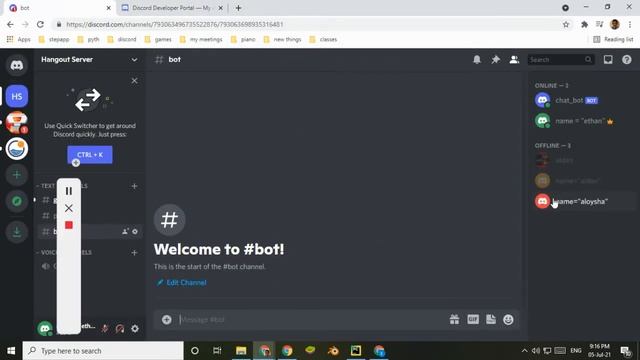Create a new text channel plus icon
Image resolution: width=640 pixels, height=360 pixels.
134,186
